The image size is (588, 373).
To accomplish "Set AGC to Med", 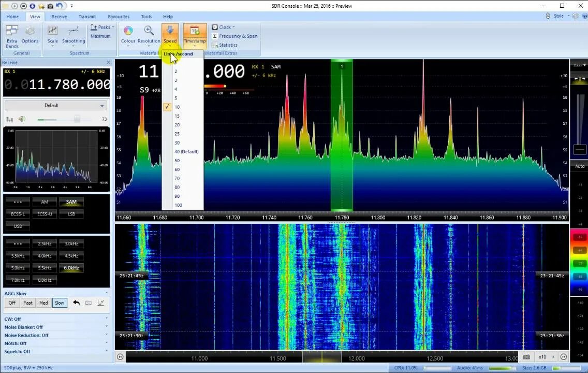I will point(43,303).
